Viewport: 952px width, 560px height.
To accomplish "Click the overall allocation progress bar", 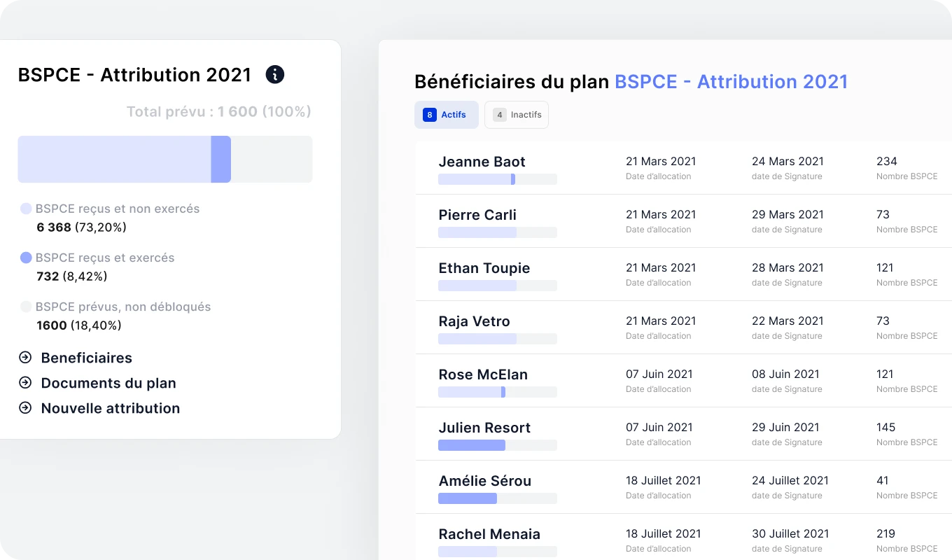I will coord(165,159).
